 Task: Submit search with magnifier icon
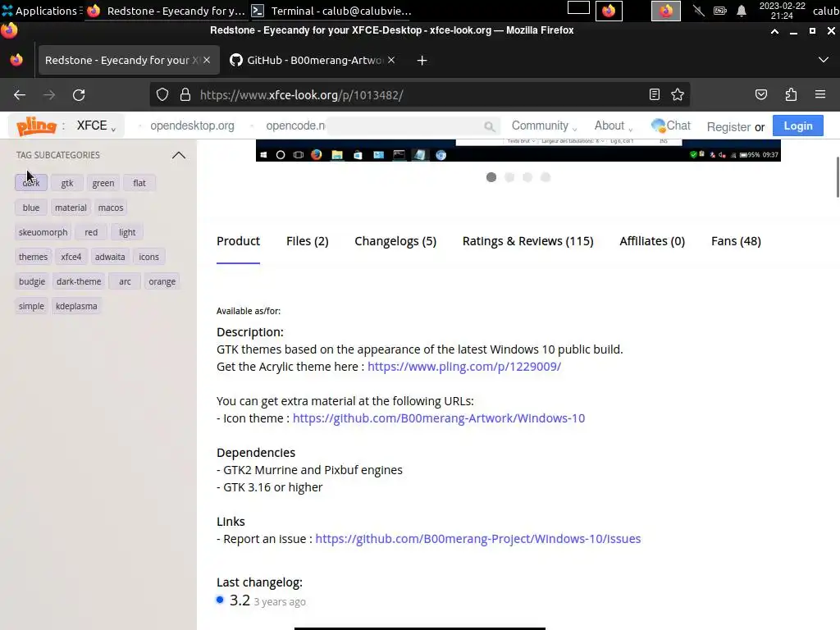point(489,126)
